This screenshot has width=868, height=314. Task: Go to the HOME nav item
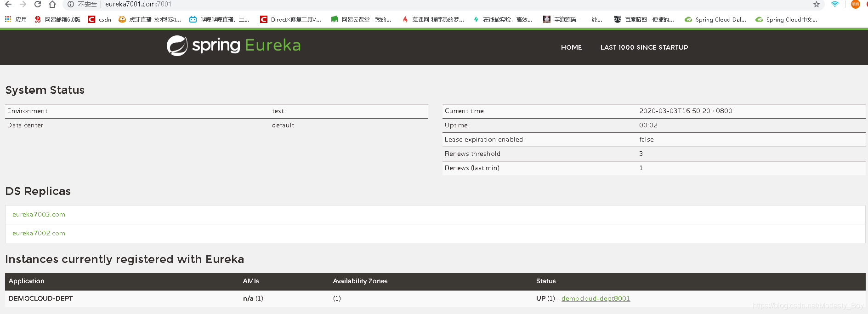pyautogui.click(x=571, y=47)
